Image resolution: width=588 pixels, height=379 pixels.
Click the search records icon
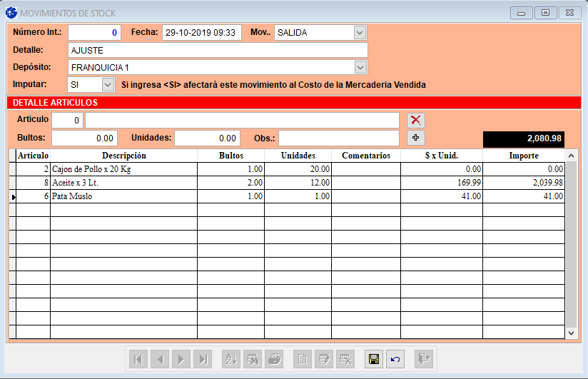point(253,360)
